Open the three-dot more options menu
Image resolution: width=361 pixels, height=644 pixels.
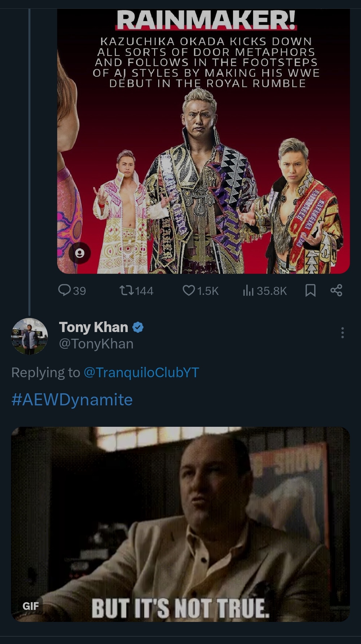pyautogui.click(x=342, y=333)
